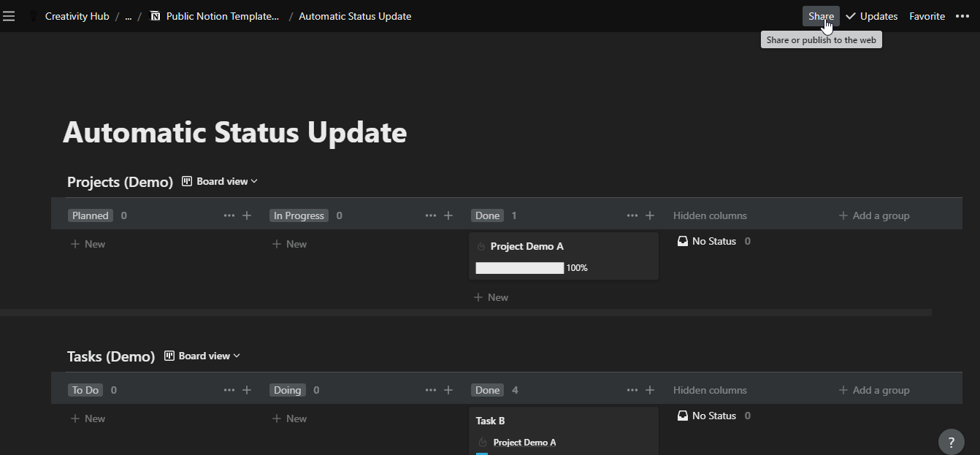This screenshot has height=455, width=980.
Task: Open options for the Planned column
Action: [x=229, y=215]
